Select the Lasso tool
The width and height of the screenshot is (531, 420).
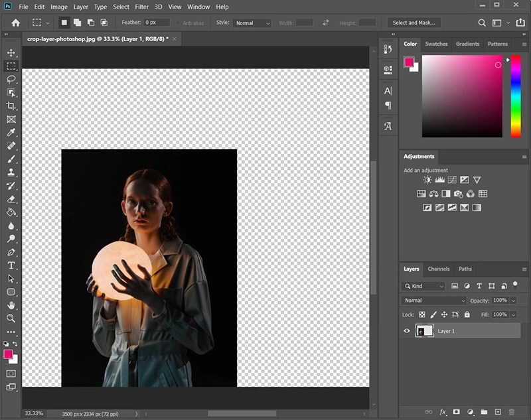11,80
